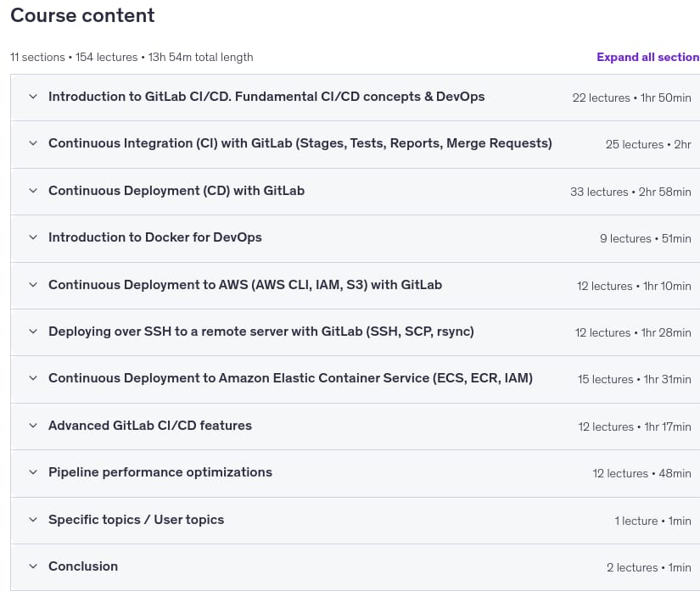Open Continuous Deployment (CD) with GitLab title
Image resolution: width=700 pixels, height=591 pixels.
coord(176,191)
